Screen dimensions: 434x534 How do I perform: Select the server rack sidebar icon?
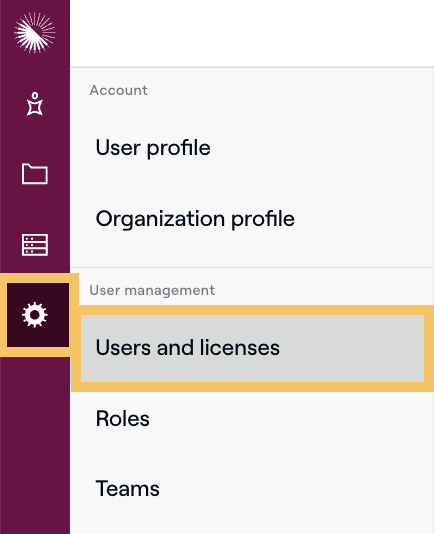pyautogui.click(x=35, y=245)
